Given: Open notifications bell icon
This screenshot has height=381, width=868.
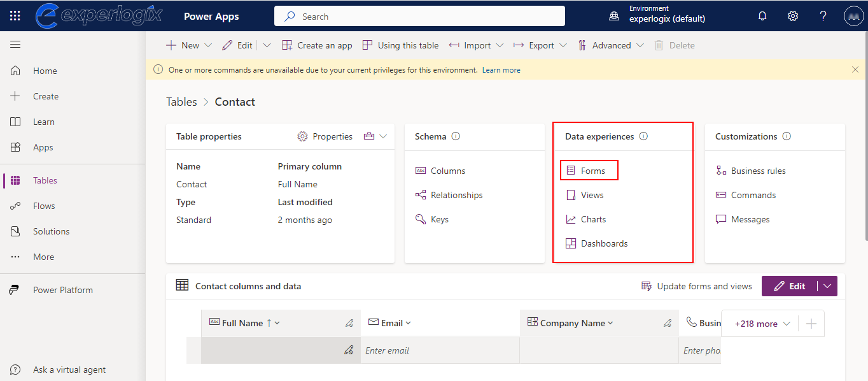Looking at the screenshot, I should click(762, 16).
